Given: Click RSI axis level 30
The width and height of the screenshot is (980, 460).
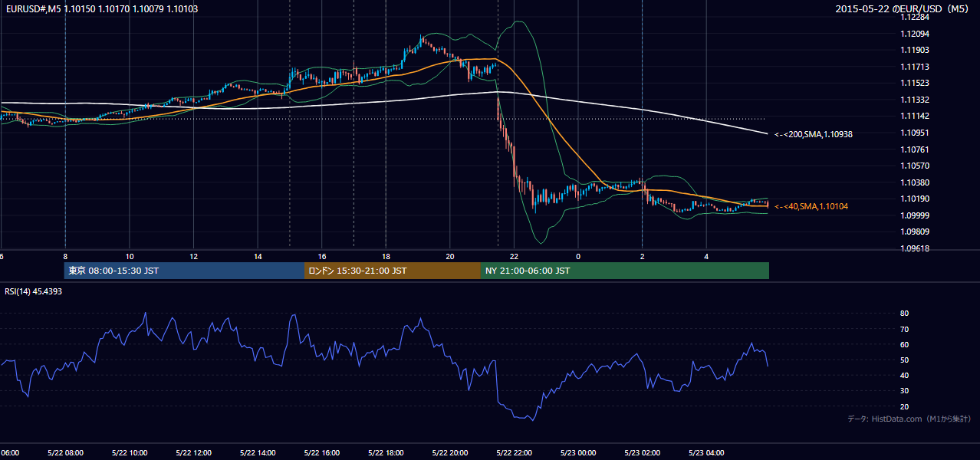Looking at the screenshot, I should click(905, 391).
